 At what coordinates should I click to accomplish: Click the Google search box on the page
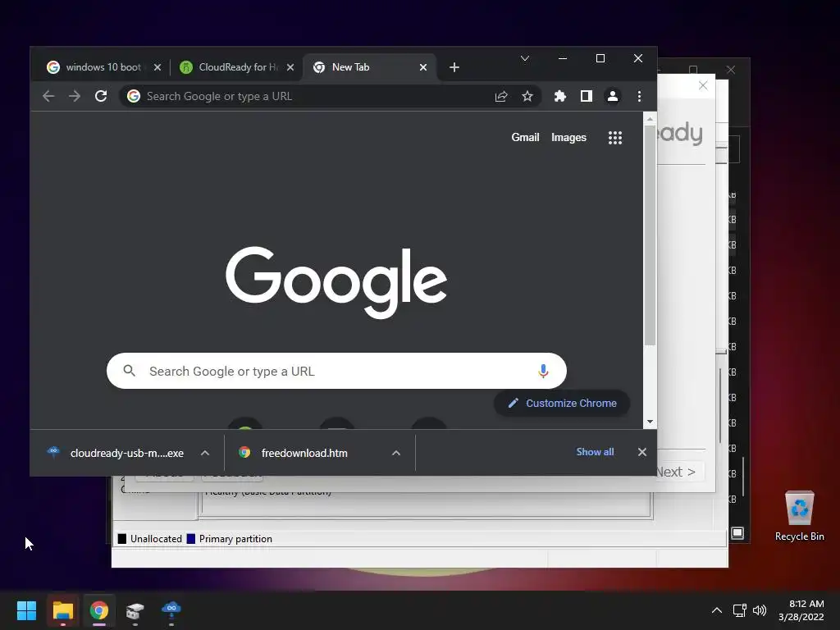point(336,371)
